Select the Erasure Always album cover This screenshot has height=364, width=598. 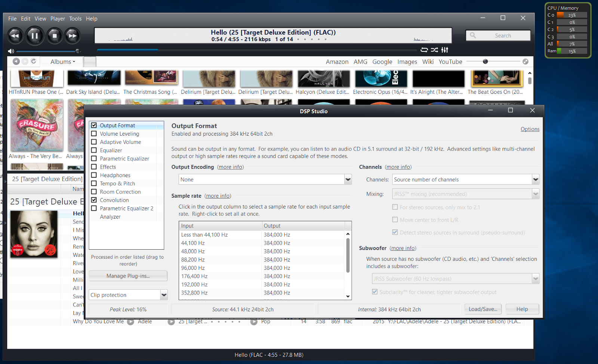click(37, 125)
